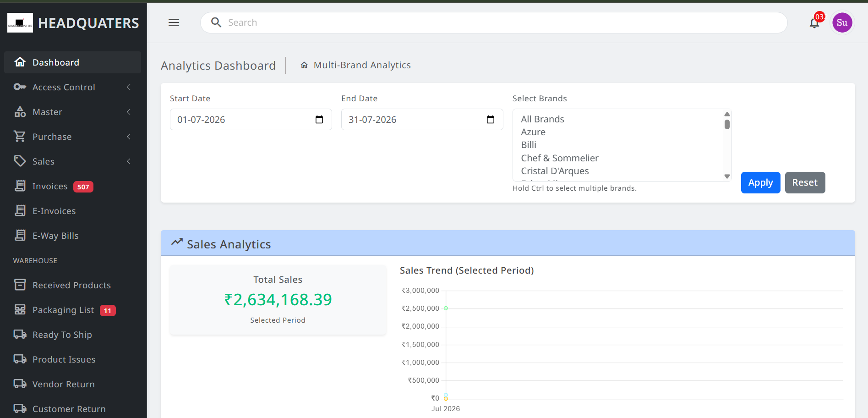Click the Packaging List icon

20,309
